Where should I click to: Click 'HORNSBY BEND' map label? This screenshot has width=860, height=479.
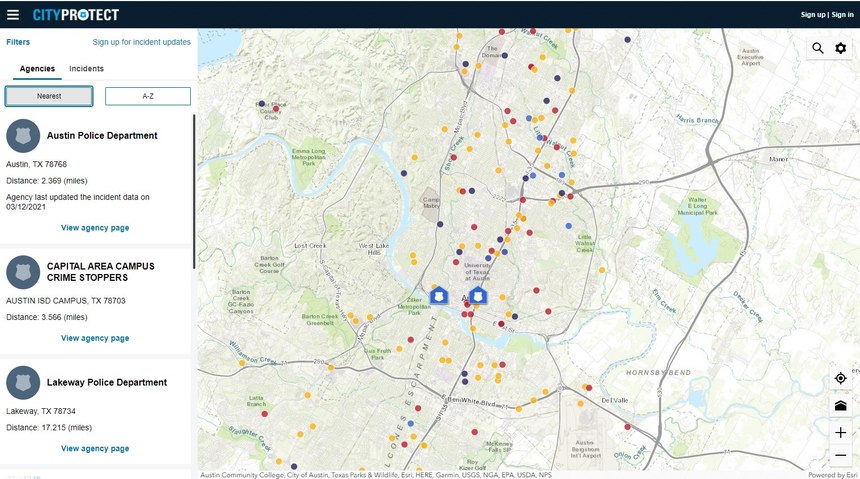pos(659,373)
